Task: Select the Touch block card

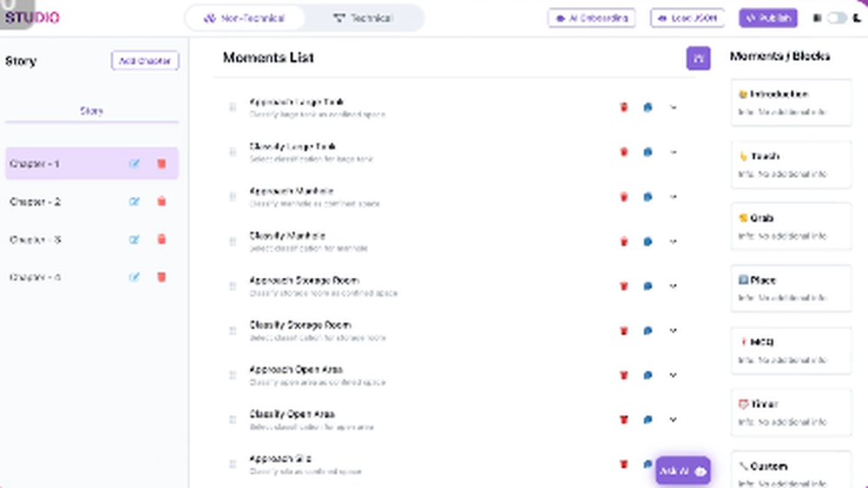Action: pos(791,164)
